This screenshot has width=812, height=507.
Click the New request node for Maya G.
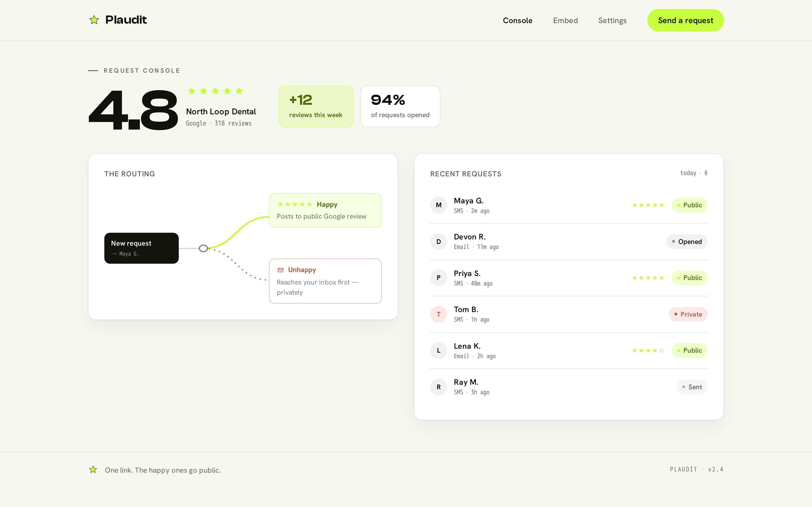tap(141, 248)
